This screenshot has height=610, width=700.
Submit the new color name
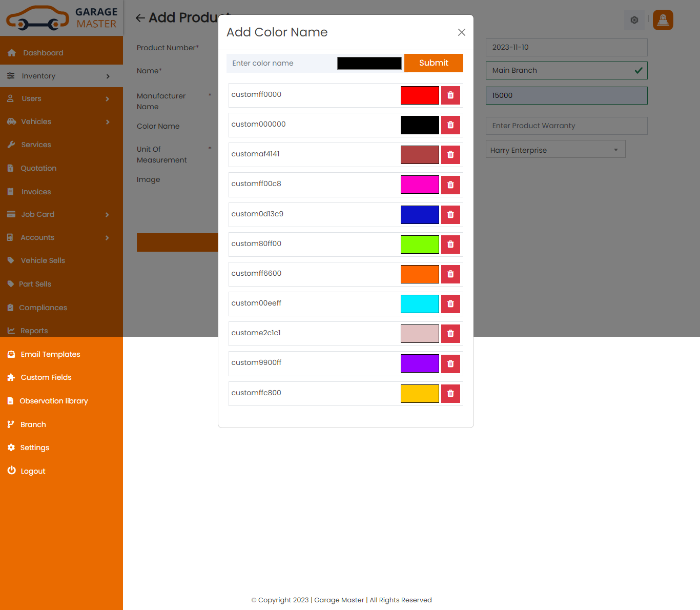[434, 63]
